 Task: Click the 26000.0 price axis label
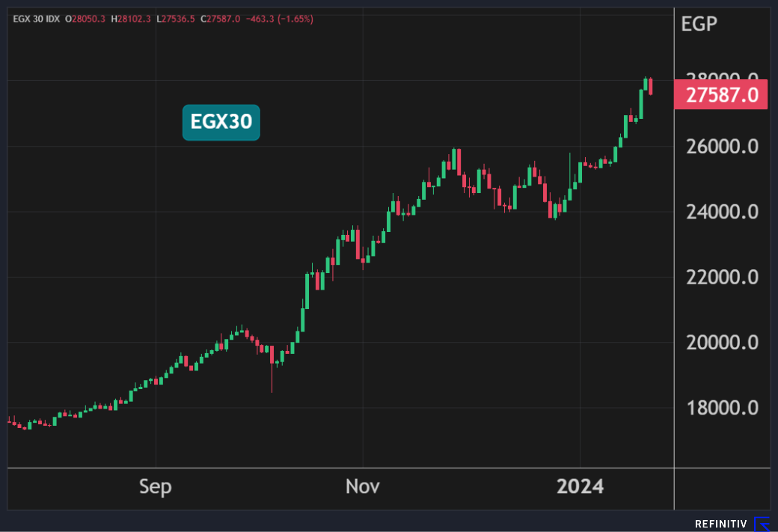pos(720,147)
